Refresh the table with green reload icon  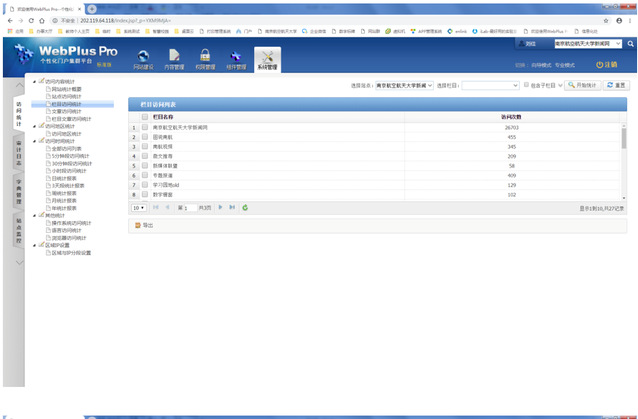(245, 207)
